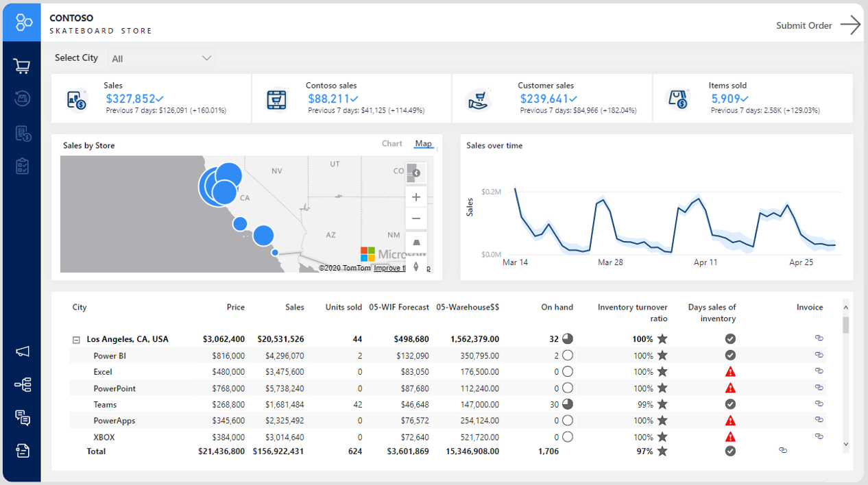
Task: Click the table vertical scrollbar thumb
Action: [845, 325]
